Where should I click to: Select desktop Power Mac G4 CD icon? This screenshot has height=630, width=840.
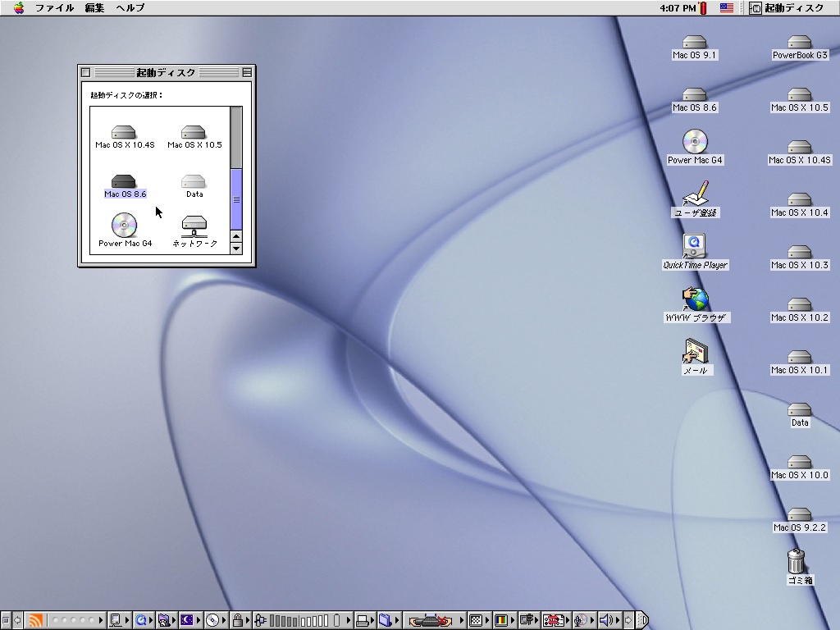(695, 146)
